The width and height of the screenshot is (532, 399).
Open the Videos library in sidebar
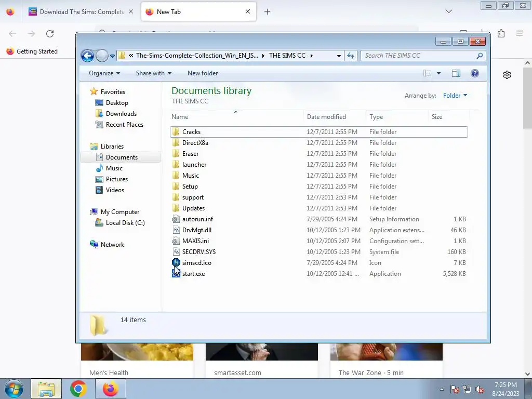pyautogui.click(x=115, y=190)
